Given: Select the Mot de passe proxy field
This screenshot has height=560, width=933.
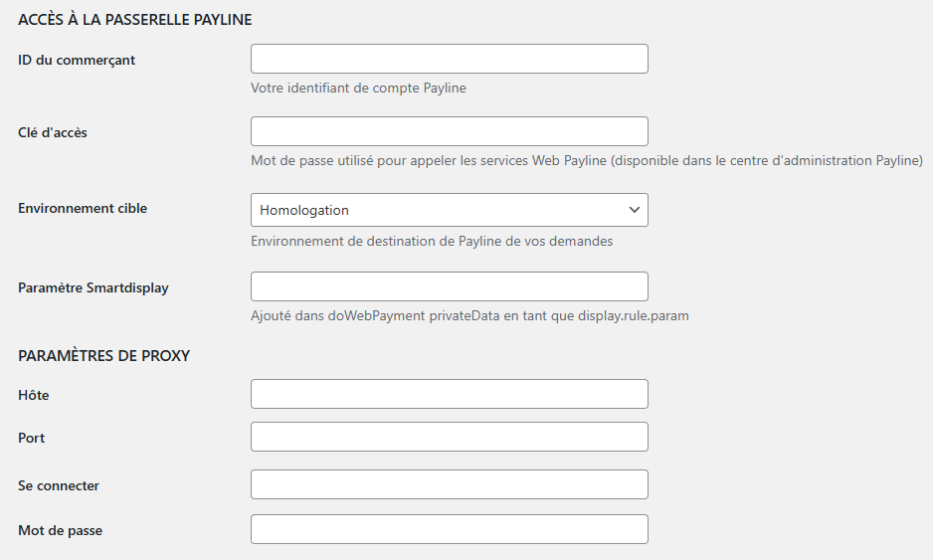Looking at the screenshot, I should (x=450, y=529).
